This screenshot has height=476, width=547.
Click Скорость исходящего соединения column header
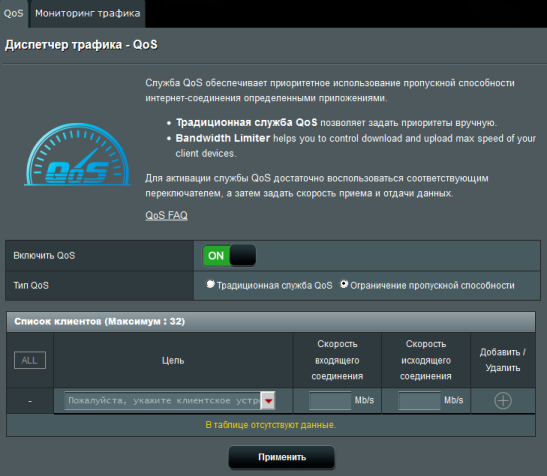click(426, 360)
